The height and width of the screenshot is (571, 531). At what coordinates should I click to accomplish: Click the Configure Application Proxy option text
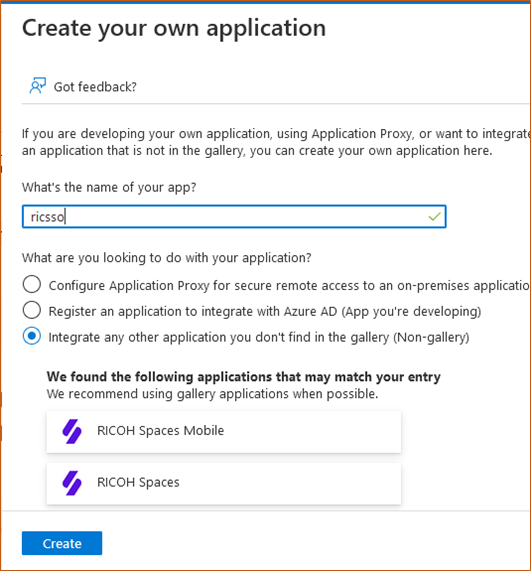click(x=289, y=286)
